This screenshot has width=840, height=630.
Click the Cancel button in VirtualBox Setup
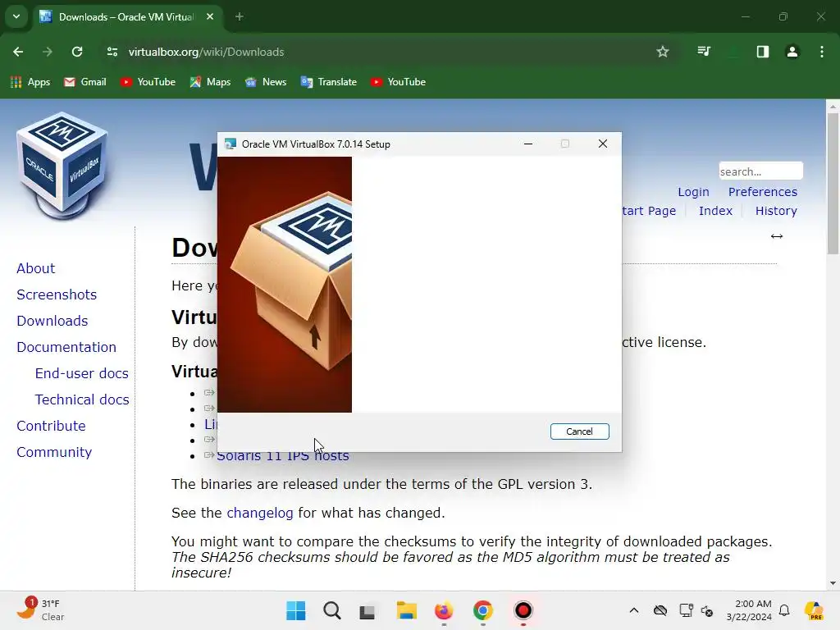point(580,431)
